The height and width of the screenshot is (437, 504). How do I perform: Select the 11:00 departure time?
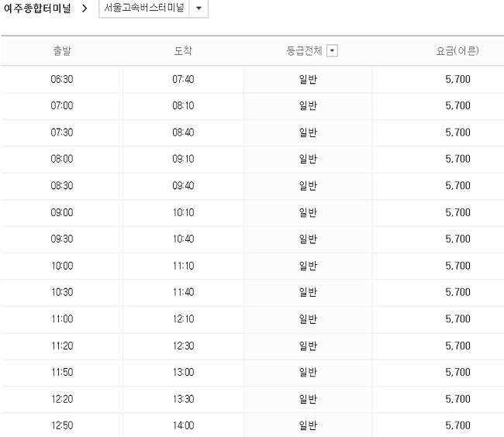tap(62, 319)
